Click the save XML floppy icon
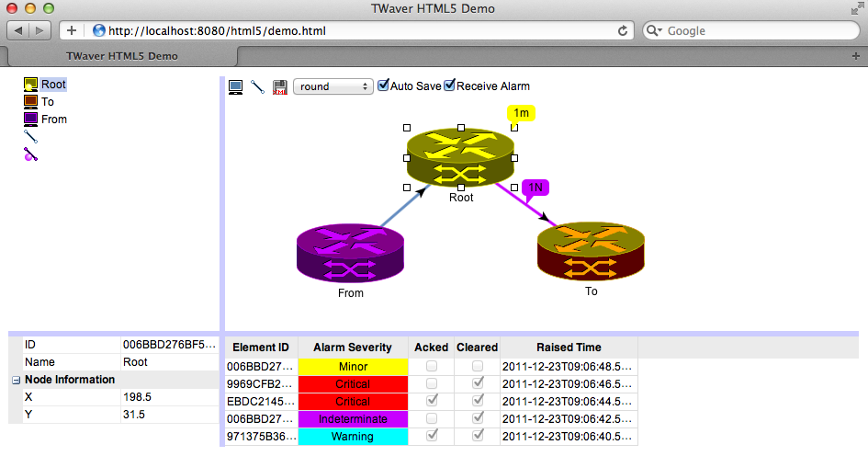 (x=280, y=87)
